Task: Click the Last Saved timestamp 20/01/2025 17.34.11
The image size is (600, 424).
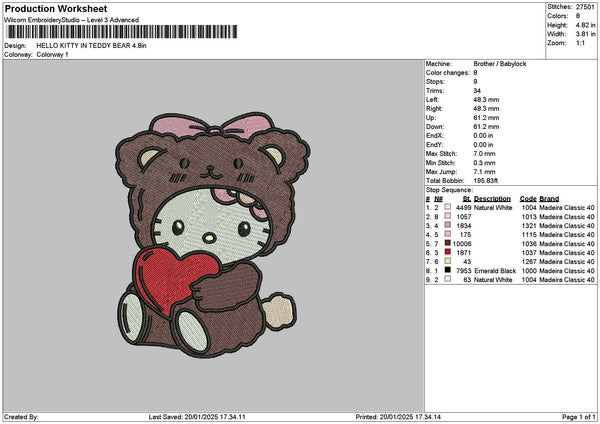Action: (x=215, y=417)
